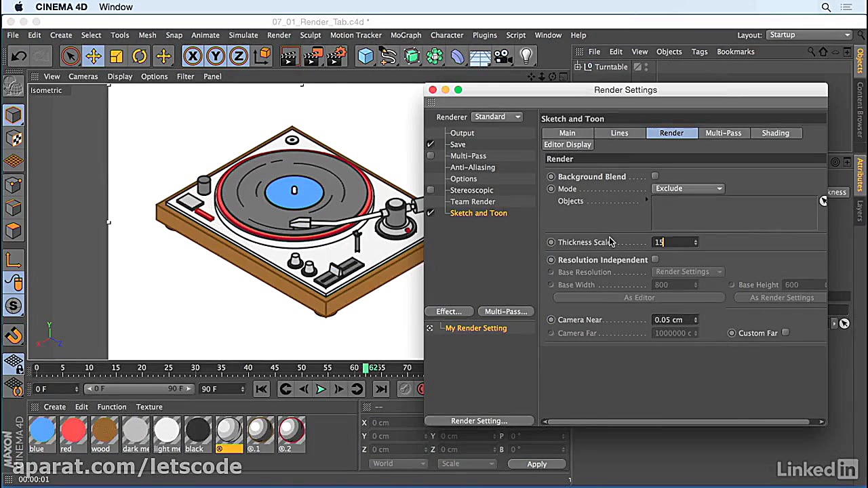The image size is (868, 488).
Task: Enable the Custom Far checkbox
Action: click(785, 333)
